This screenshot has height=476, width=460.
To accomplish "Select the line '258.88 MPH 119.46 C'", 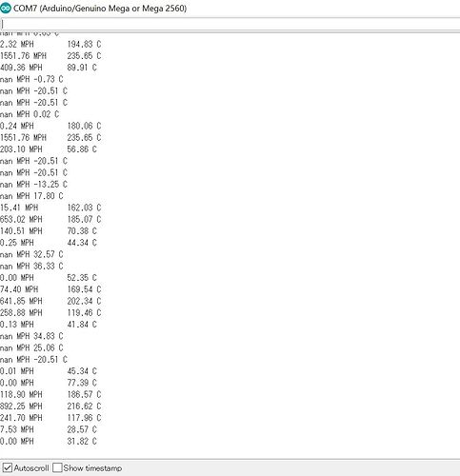I will (x=50, y=313).
